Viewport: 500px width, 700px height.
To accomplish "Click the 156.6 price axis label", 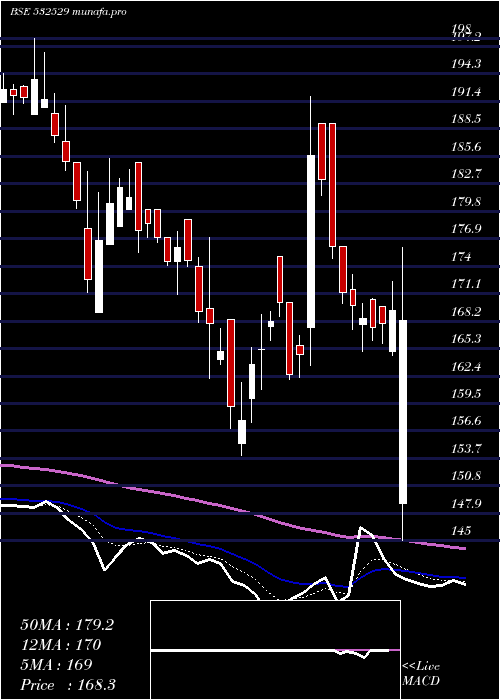I will pyautogui.click(x=466, y=421).
